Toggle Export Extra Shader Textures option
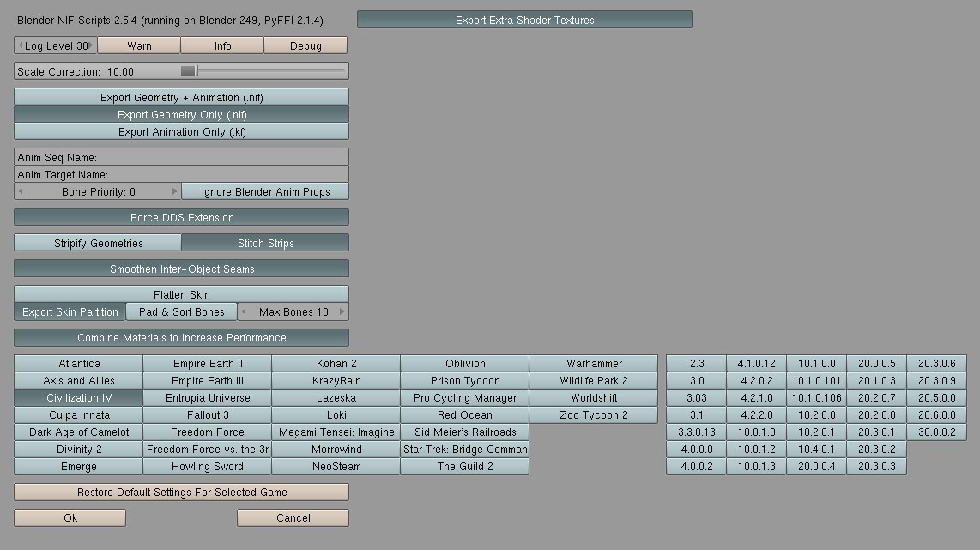 (524, 20)
